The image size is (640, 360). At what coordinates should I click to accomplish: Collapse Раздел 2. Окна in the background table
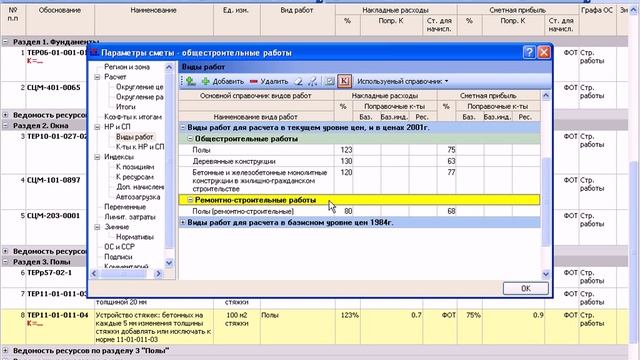click(x=5, y=125)
